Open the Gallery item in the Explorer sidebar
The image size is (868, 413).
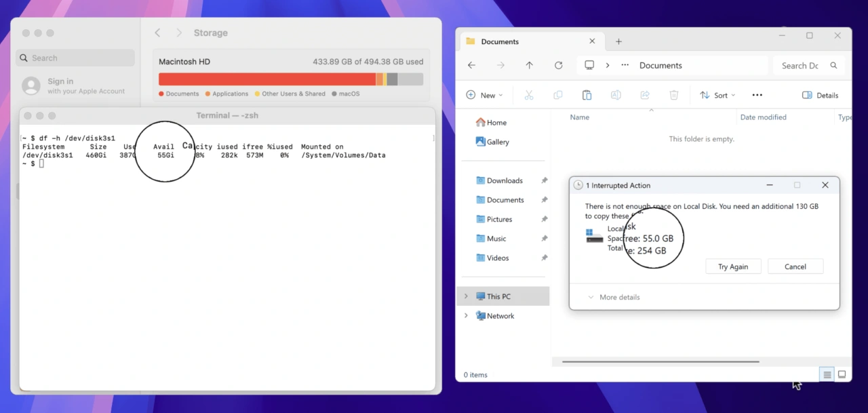click(497, 142)
